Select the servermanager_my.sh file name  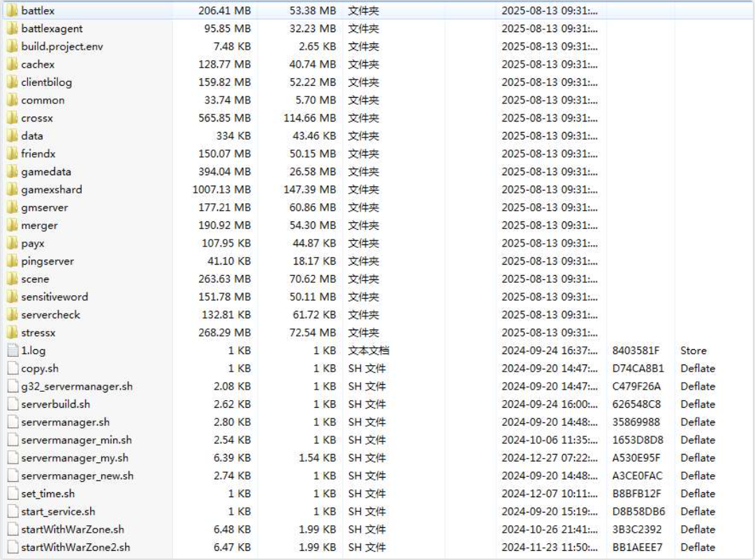click(x=75, y=457)
